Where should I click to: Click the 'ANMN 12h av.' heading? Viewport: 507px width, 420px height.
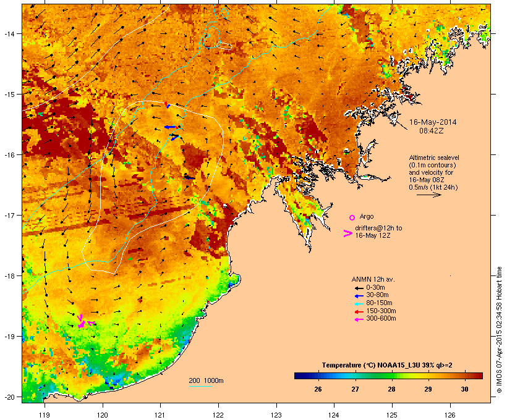(x=373, y=279)
